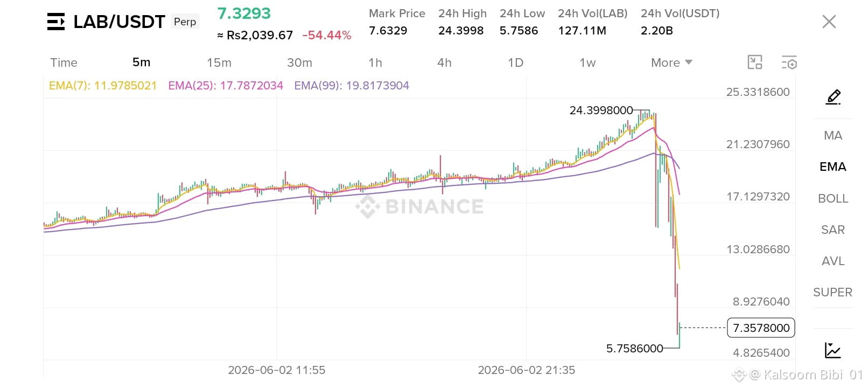Select the 5m timeframe

(142, 63)
